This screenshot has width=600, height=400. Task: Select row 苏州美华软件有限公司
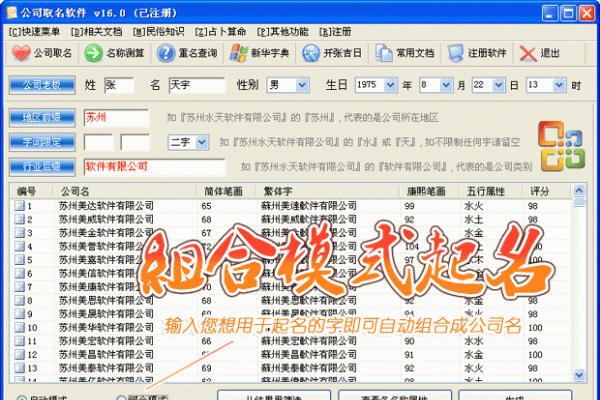(x=293, y=328)
